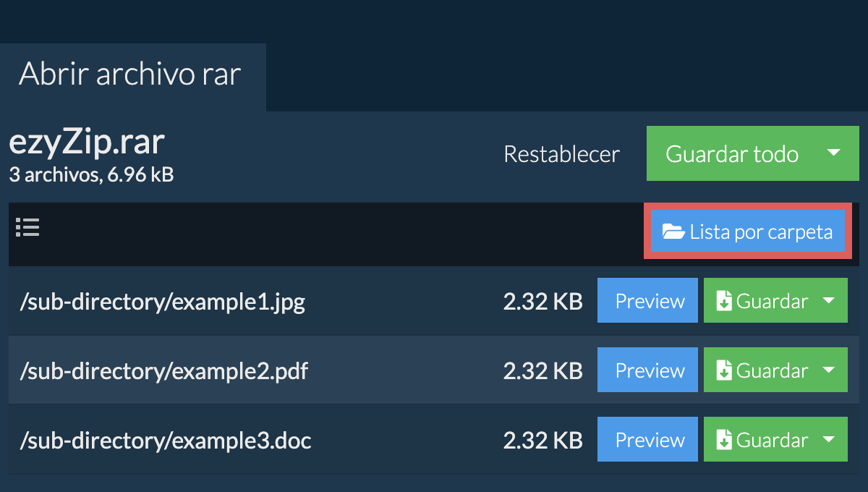
Task: Preview the example2.pdf file
Action: pyautogui.click(x=648, y=370)
